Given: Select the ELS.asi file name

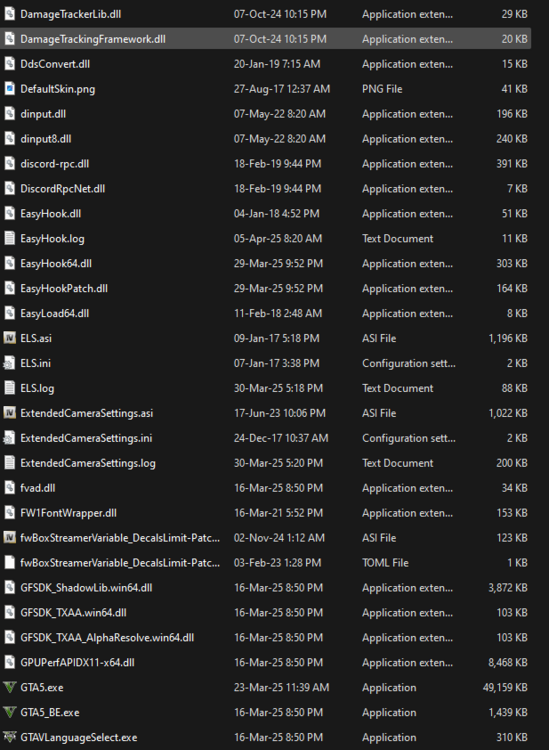Looking at the screenshot, I should (x=36, y=338).
